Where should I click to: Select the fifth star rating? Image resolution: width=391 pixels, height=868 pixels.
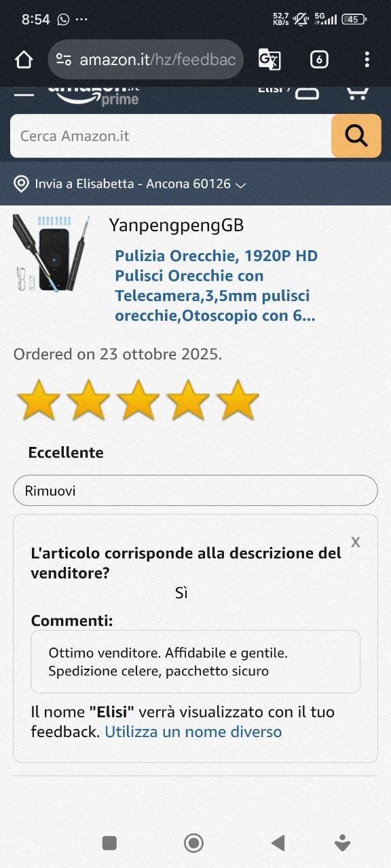pyautogui.click(x=238, y=401)
